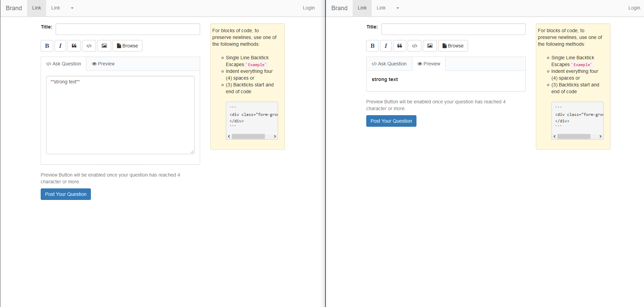Select the active Link item in right navbar
This screenshot has width=644, height=307.
coord(362,8)
